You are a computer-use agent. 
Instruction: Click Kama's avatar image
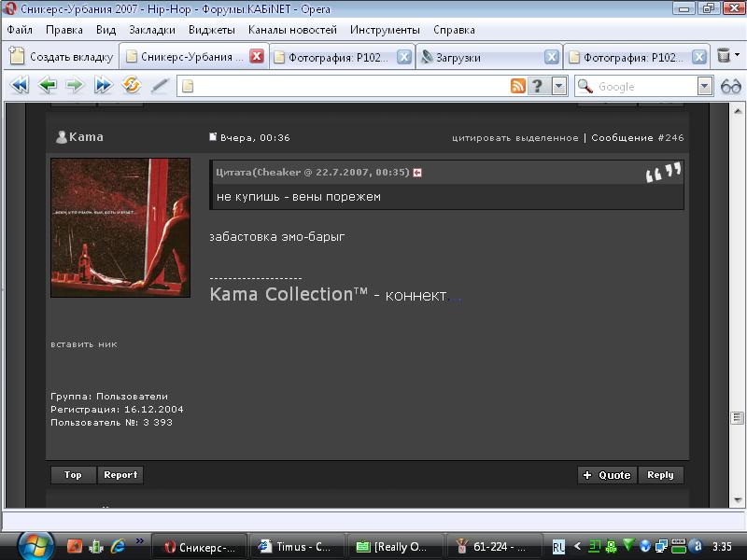pyautogui.click(x=120, y=227)
